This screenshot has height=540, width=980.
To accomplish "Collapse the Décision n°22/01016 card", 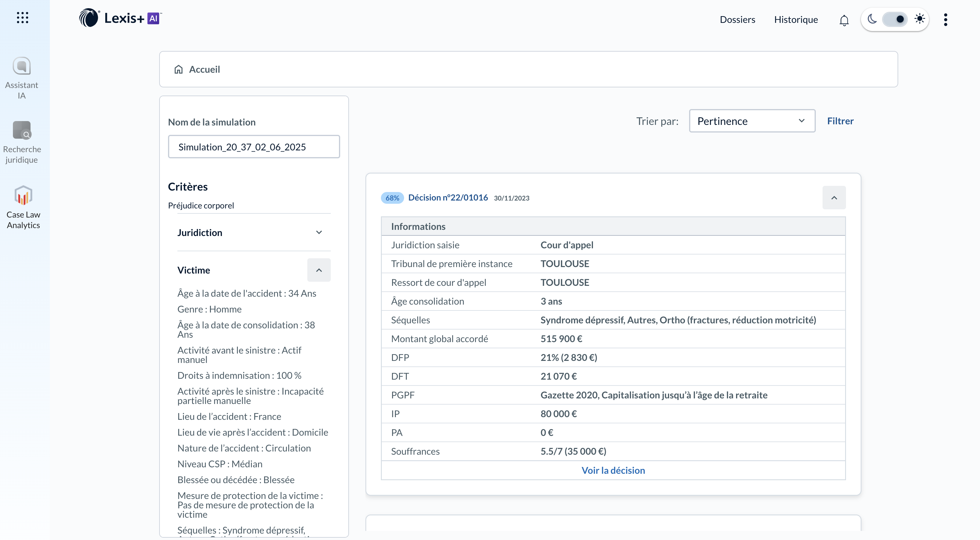I will 834,198.
